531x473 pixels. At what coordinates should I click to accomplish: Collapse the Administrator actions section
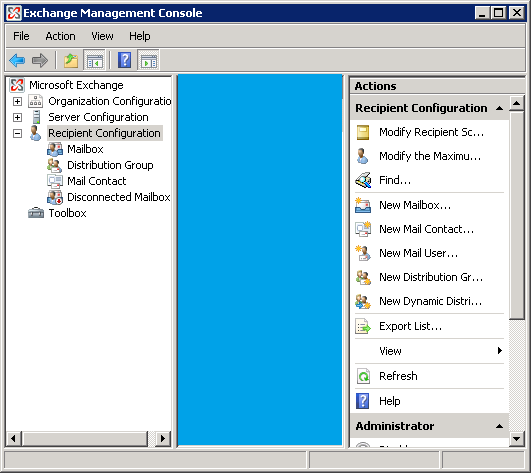click(x=499, y=426)
